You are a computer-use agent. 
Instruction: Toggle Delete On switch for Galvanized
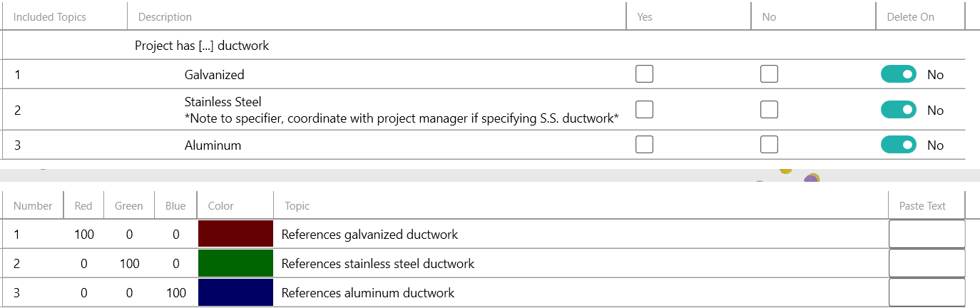click(899, 74)
